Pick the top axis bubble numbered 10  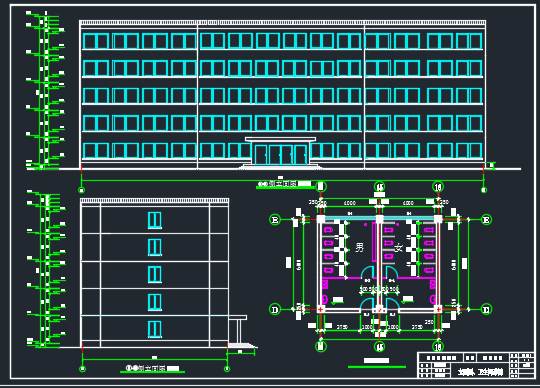438,187
